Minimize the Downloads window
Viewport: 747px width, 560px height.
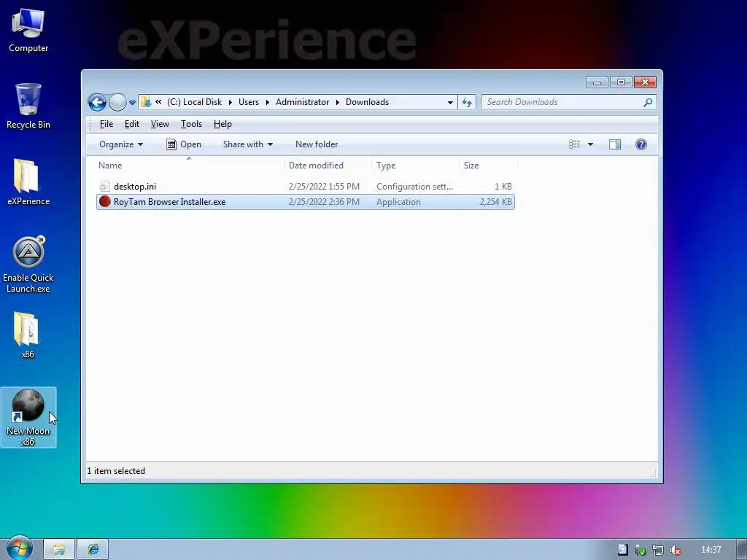597,82
